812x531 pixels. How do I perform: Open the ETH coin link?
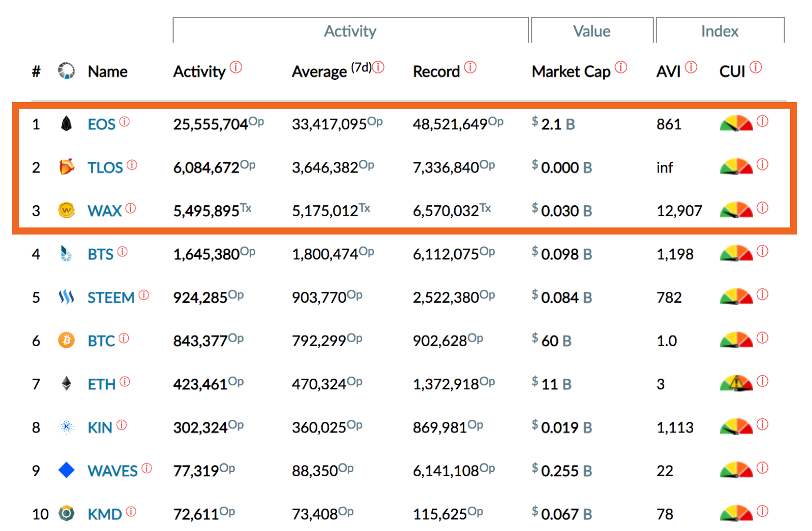click(102, 384)
